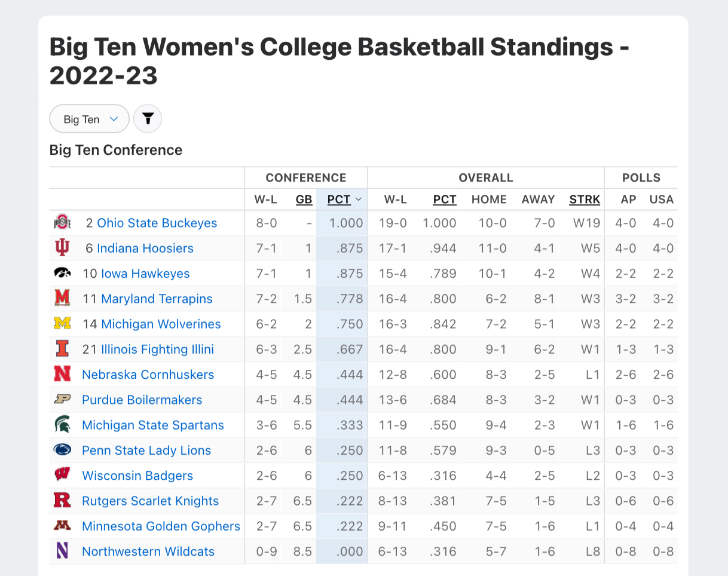
Task: Open Illinois Fighting Illini team link
Action: (157, 350)
